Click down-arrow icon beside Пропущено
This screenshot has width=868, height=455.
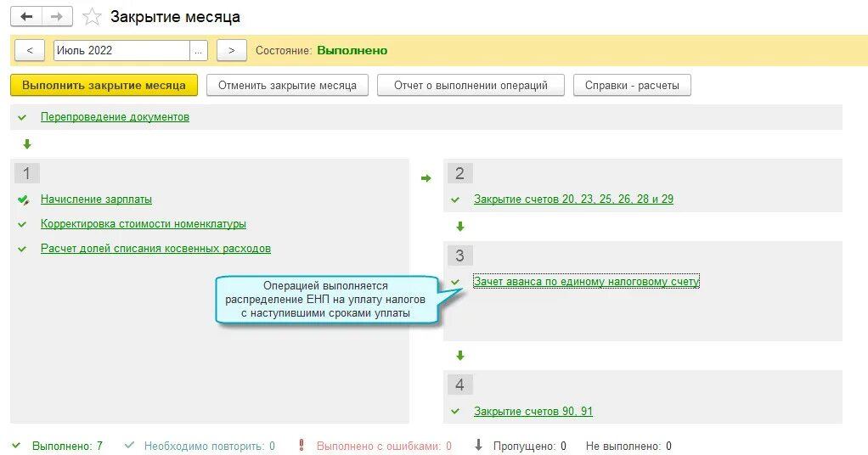[479, 445]
